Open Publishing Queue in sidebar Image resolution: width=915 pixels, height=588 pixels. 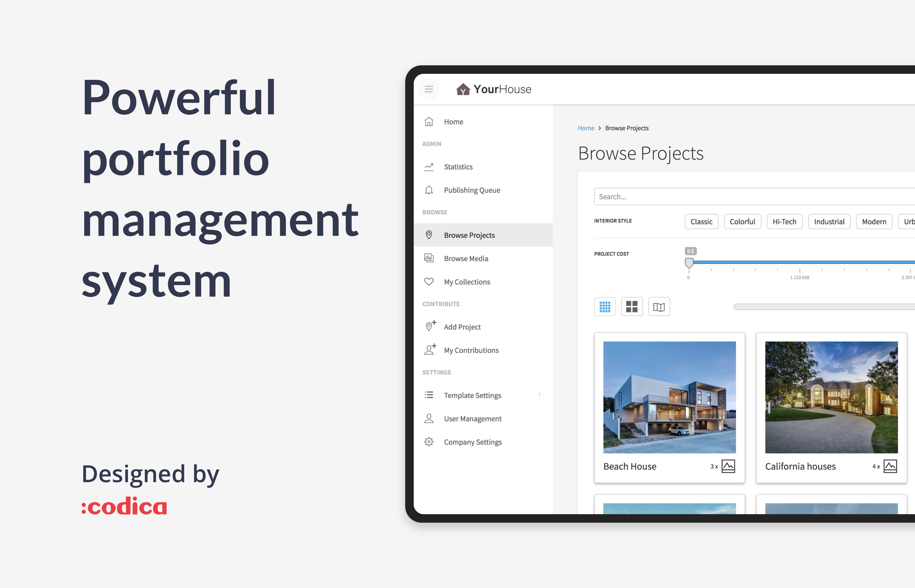pos(472,190)
